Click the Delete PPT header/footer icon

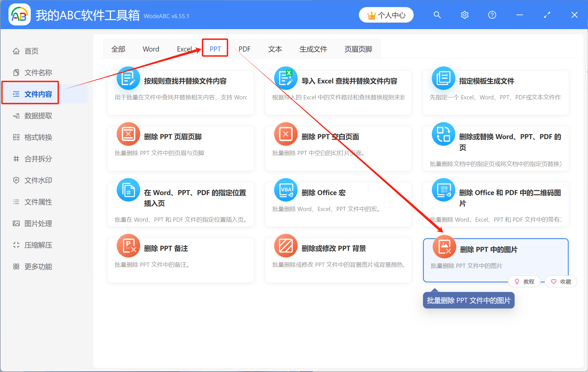128,134
